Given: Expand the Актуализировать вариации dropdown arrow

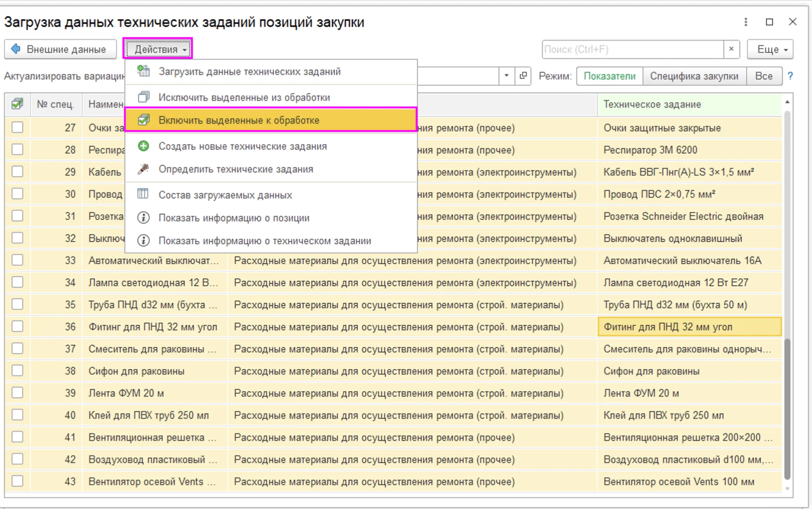Looking at the screenshot, I should 506,76.
